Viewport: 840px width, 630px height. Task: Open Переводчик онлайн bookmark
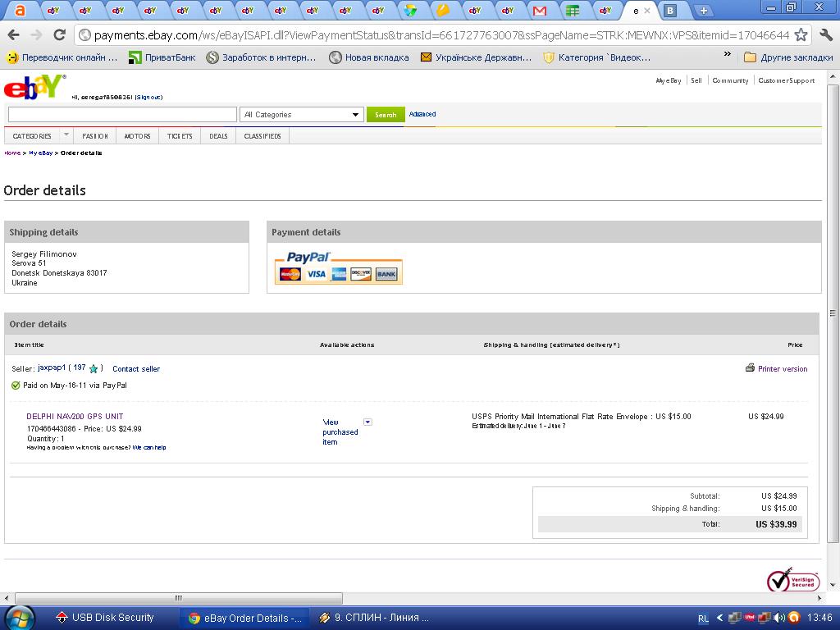62,57
